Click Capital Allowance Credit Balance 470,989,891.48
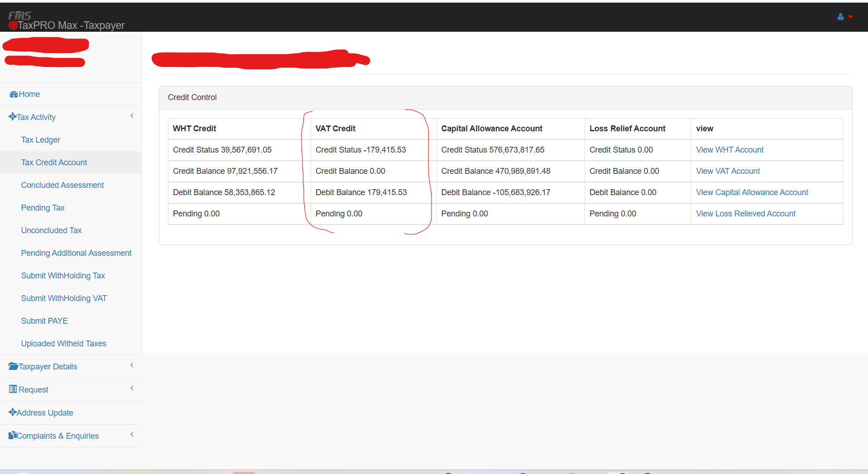This screenshot has width=868, height=474. (511, 171)
